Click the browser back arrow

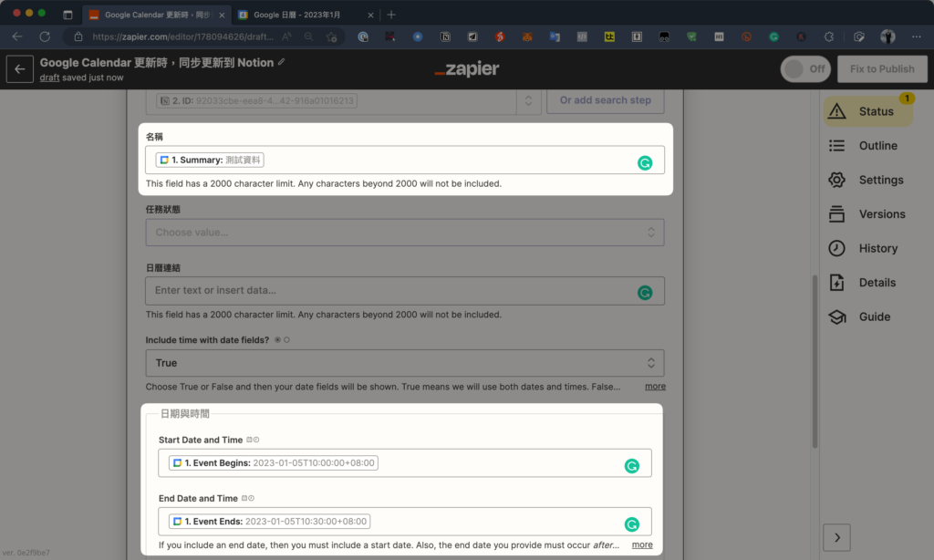17,36
